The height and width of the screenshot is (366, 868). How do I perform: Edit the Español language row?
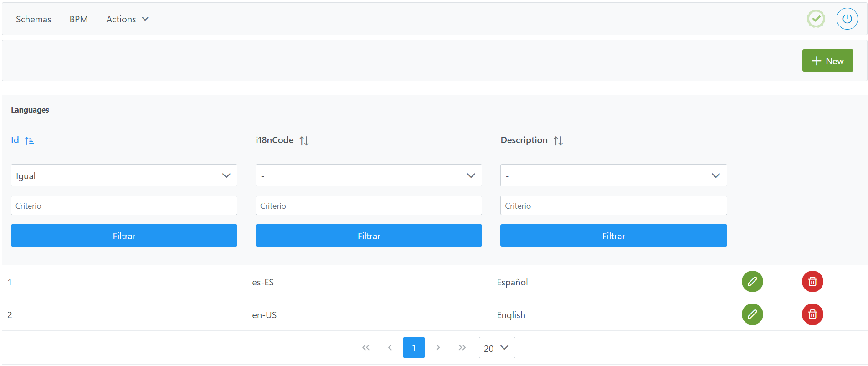pyautogui.click(x=752, y=282)
